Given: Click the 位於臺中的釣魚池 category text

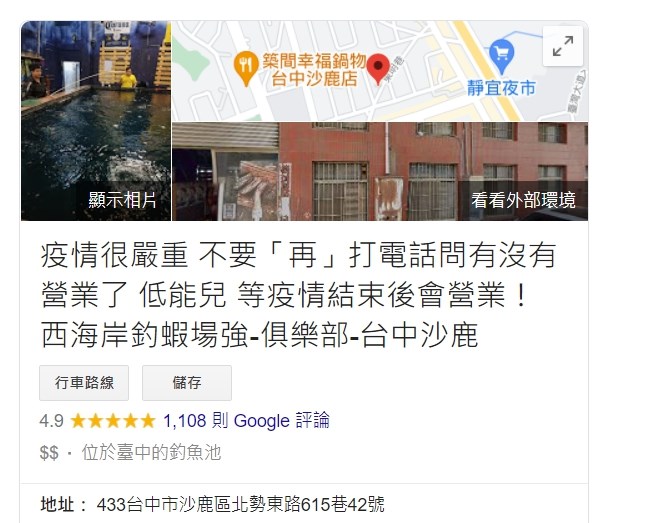Looking at the screenshot, I should click(x=152, y=453).
